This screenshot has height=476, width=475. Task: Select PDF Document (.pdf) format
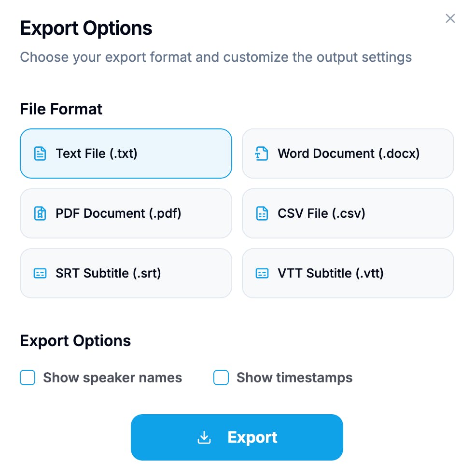[126, 213]
